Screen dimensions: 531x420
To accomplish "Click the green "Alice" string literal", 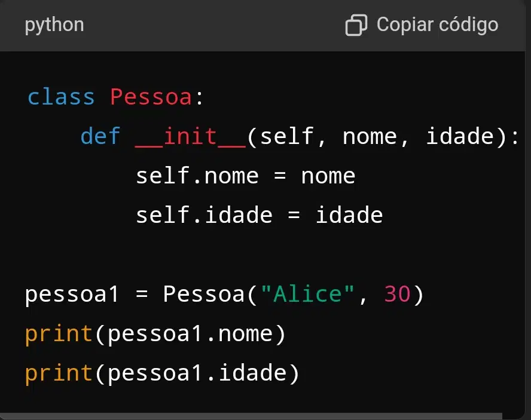I will coord(307,294).
